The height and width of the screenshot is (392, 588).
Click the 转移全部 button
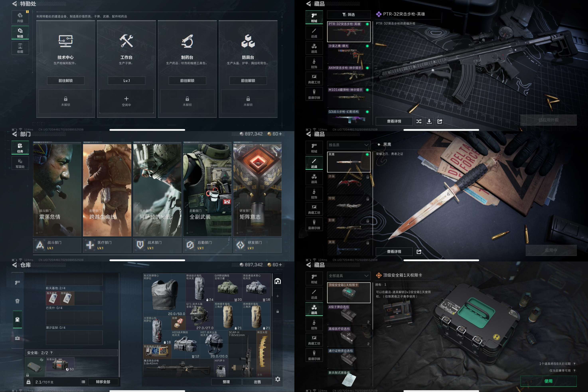point(103,382)
